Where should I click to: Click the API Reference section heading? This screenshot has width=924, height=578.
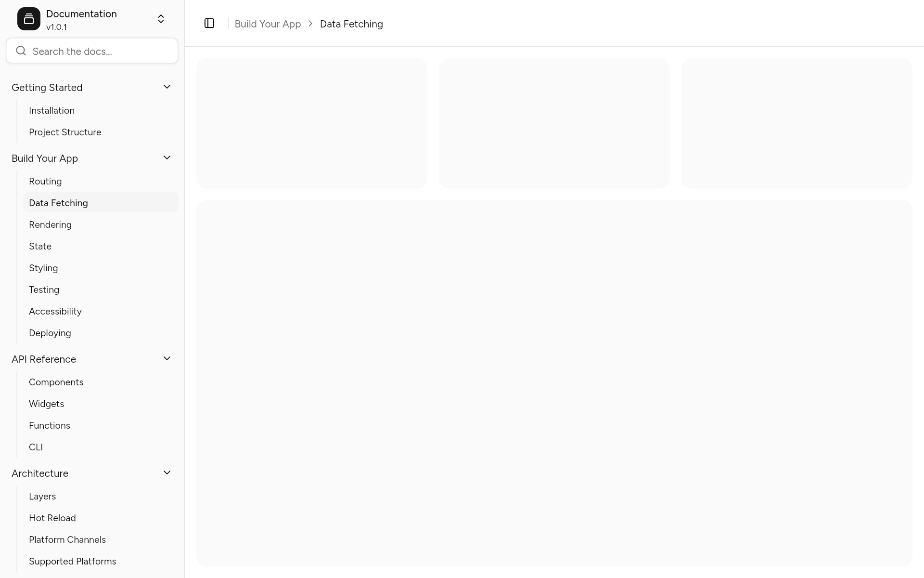pyautogui.click(x=44, y=359)
